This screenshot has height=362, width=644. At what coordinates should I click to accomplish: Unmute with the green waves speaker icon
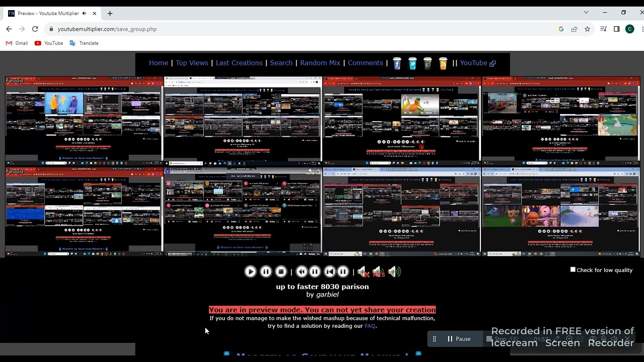coord(394,272)
